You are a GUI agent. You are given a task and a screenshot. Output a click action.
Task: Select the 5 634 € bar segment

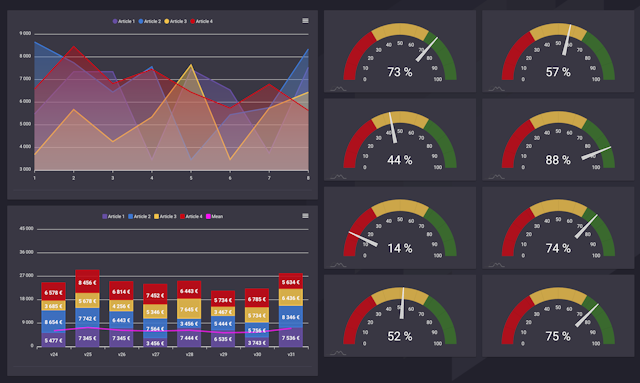tap(291, 282)
